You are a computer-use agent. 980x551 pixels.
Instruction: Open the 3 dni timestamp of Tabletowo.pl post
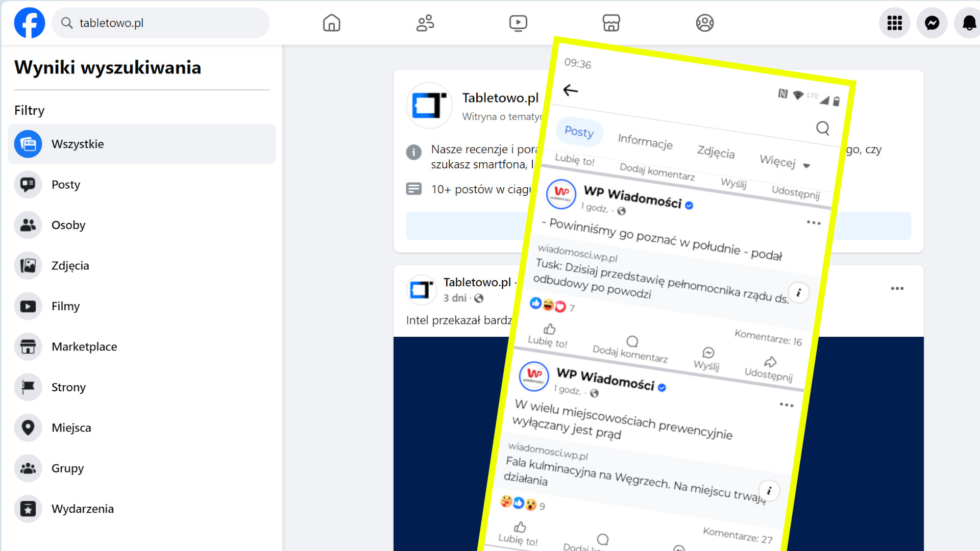455,298
